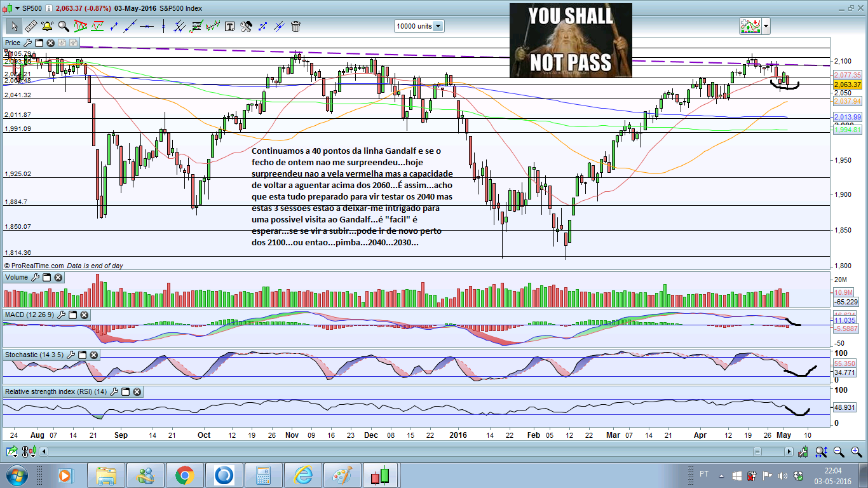Screen dimensions: 868x488
Task: Close the Volume indicator panel
Action: pyautogui.click(x=58, y=277)
